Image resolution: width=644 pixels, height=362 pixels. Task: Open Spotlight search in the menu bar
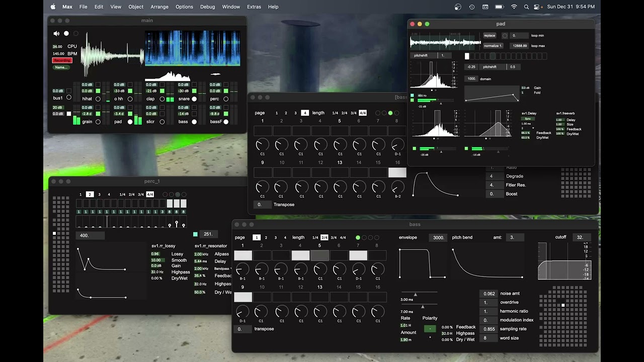pos(526,7)
